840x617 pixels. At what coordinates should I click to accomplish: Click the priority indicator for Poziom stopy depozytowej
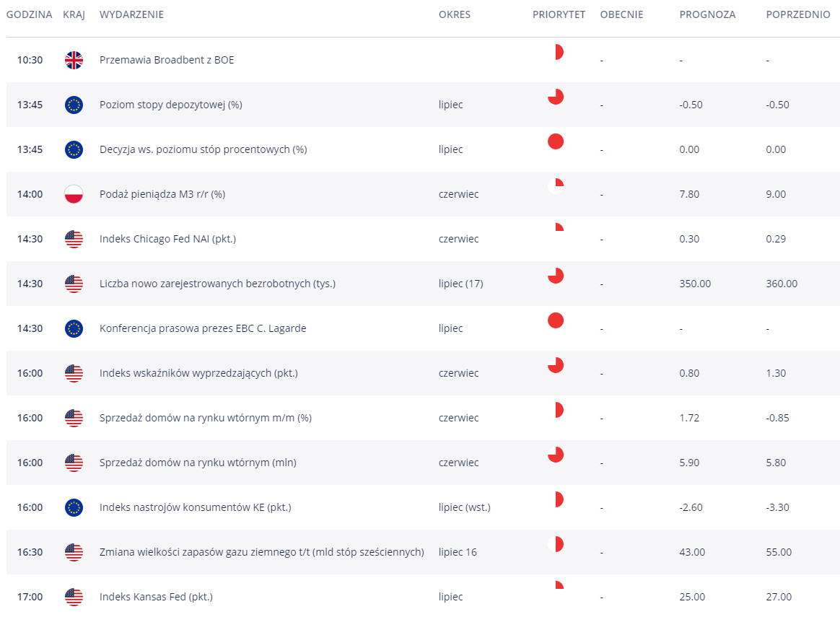[x=556, y=97]
